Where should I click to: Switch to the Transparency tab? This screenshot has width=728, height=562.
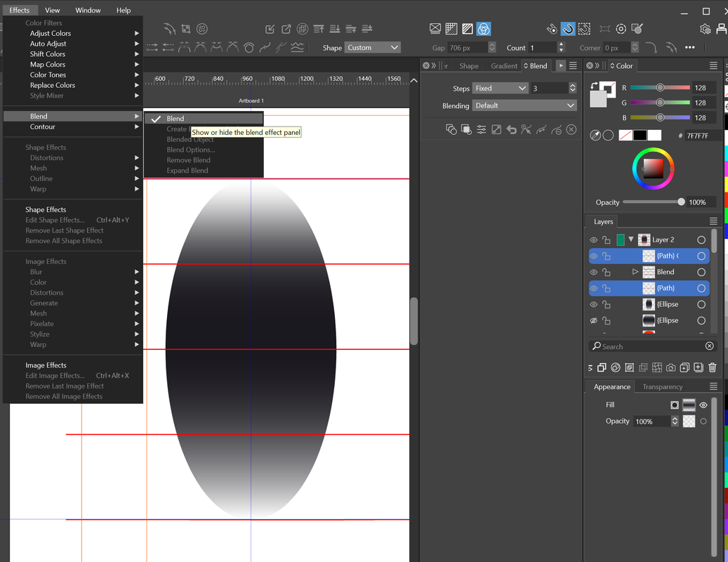tap(662, 386)
